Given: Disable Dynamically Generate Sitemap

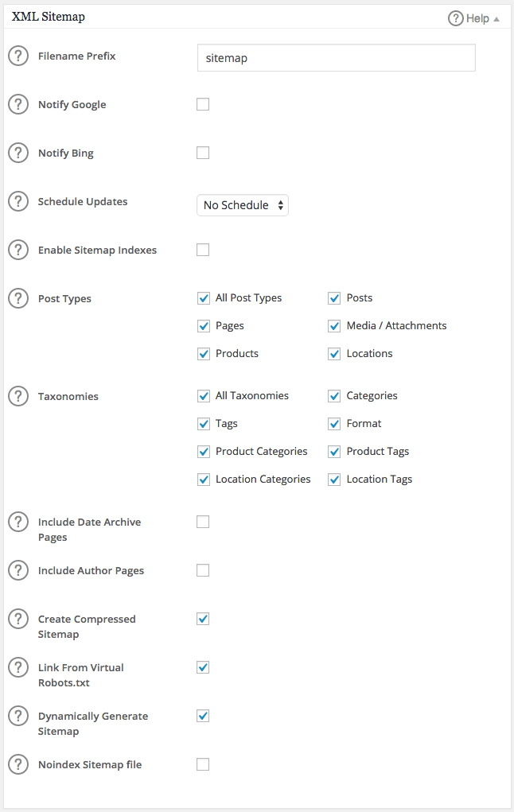Looking at the screenshot, I should (x=203, y=716).
